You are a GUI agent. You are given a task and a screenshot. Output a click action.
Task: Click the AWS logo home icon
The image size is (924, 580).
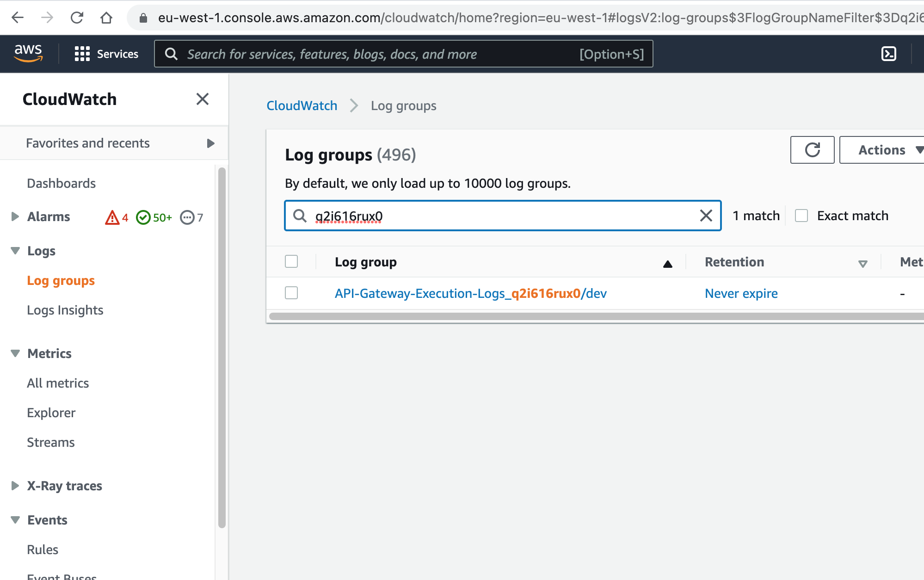pyautogui.click(x=28, y=54)
